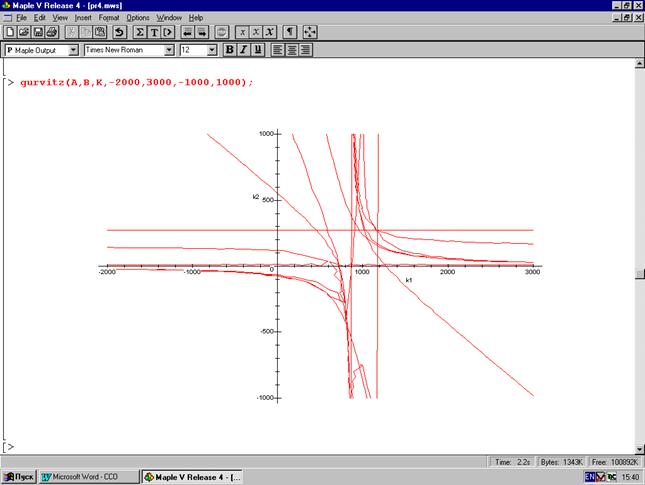Expand the Times New Roman font dropdown
The height and width of the screenshot is (485, 645).
[169, 50]
